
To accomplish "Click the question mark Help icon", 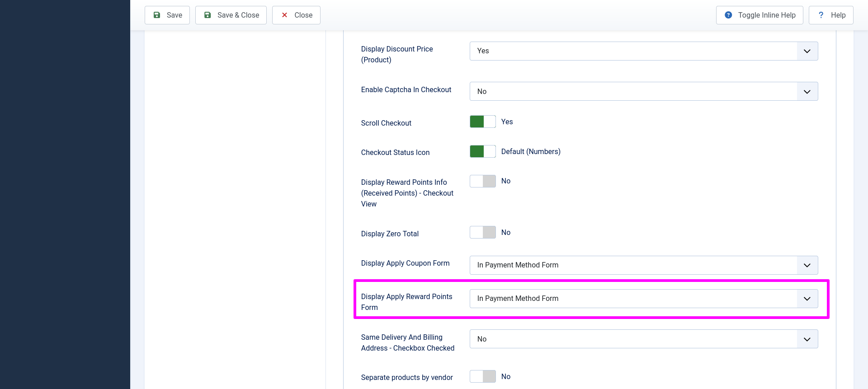I will point(821,15).
